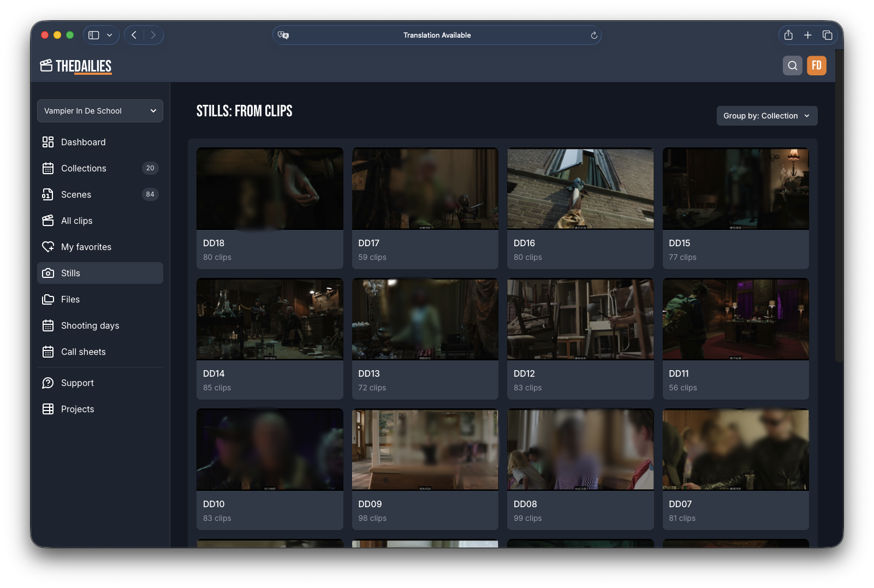Screen dimensions: 874x588
Task: Click the '72 clips' label under DD13
Action: 372,388
